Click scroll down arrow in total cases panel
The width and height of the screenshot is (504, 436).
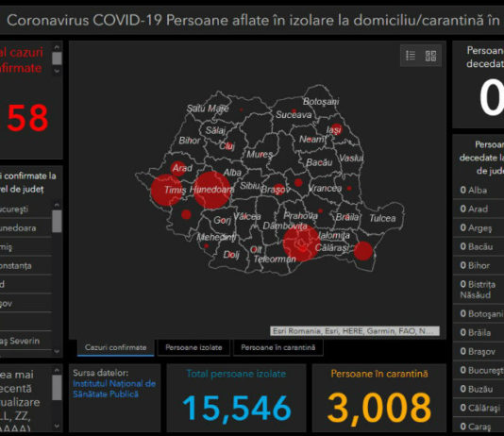(57, 71)
